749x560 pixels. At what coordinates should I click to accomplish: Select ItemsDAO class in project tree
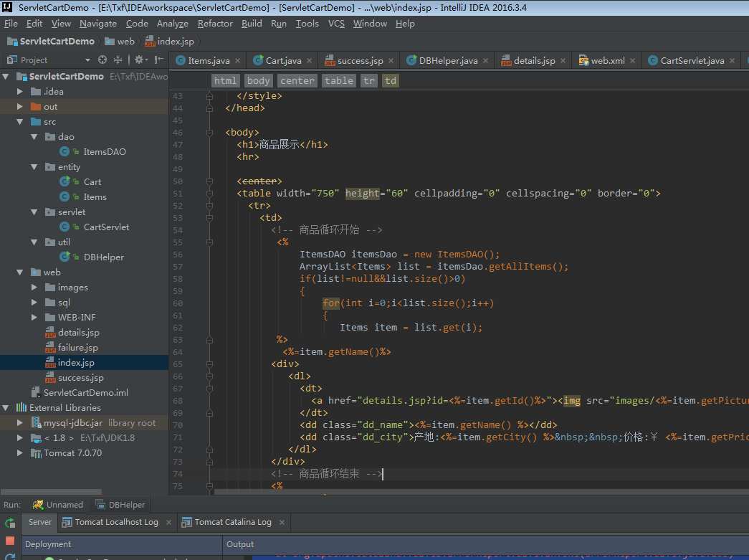click(x=105, y=151)
